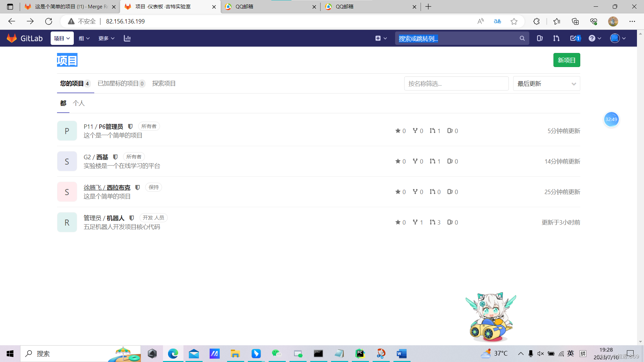Open PyCharm from the Windows taskbar

pyautogui.click(x=360, y=354)
